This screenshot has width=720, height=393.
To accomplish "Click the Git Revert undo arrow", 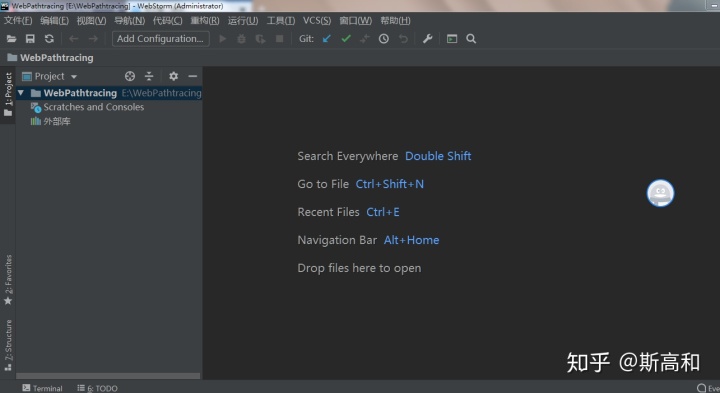I will [x=403, y=39].
